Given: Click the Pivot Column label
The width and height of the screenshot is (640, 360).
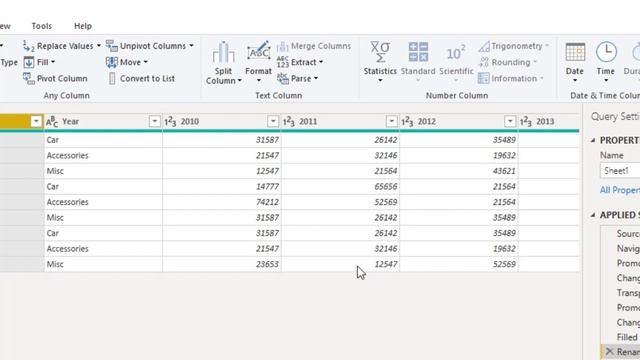Looking at the screenshot, I should point(62,78).
